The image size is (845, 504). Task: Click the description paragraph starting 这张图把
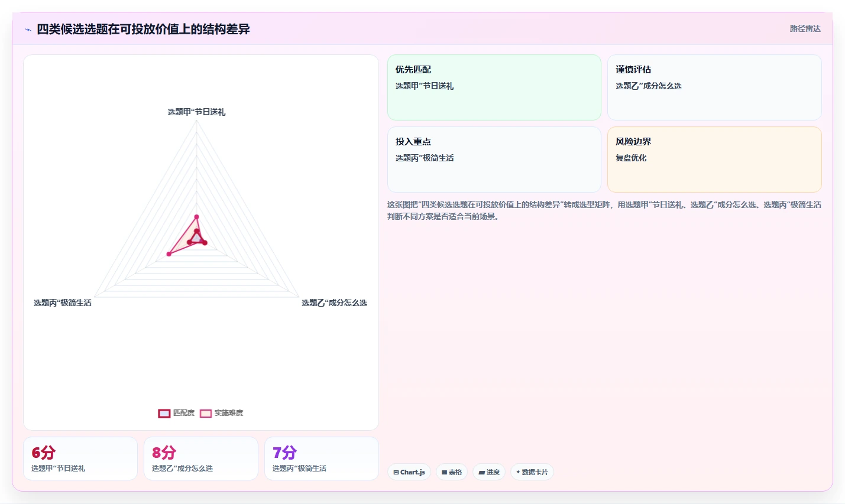tap(604, 210)
